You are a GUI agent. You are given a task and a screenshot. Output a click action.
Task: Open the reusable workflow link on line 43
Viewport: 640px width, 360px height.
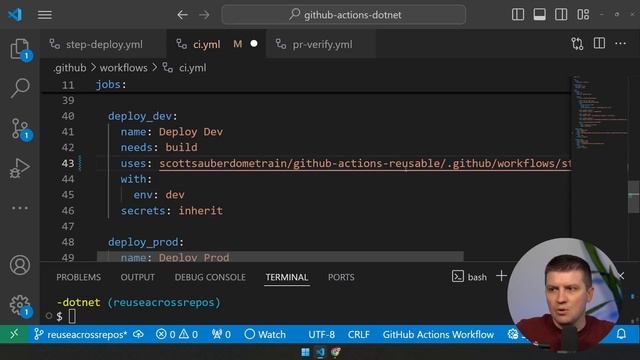pyautogui.click(x=364, y=164)
